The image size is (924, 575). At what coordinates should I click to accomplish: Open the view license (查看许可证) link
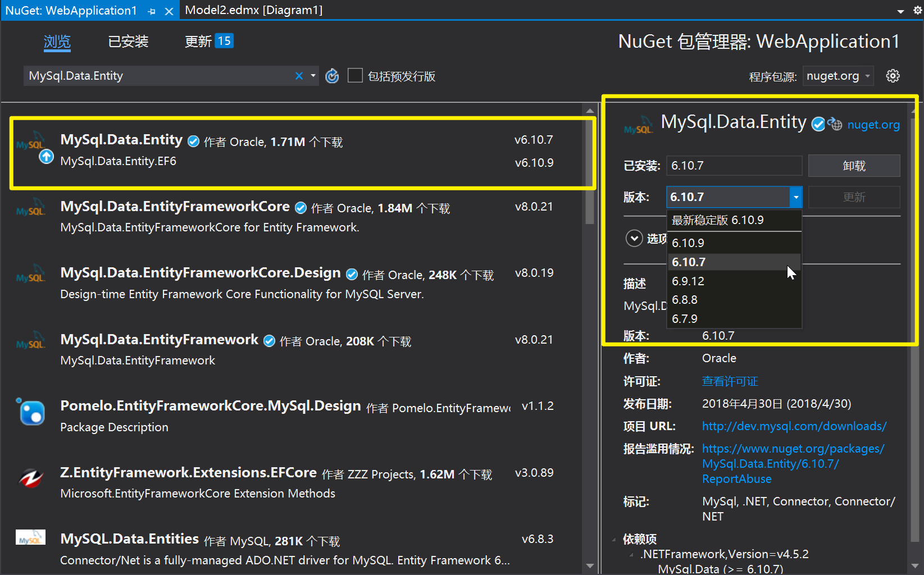pyautogui.click(x=730, y=382)
